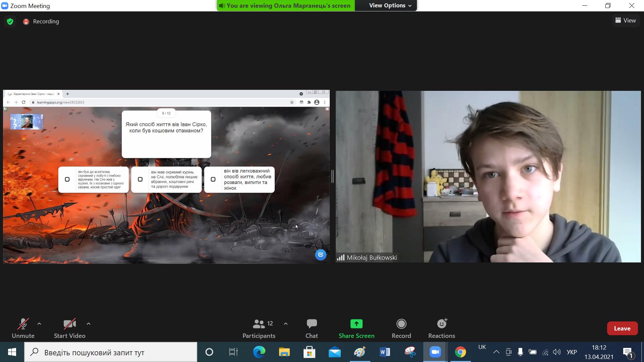Viewport: 644px width, 362px height.
Task: Click the volume speaker tray icon
Action: [x=557, y=352]
